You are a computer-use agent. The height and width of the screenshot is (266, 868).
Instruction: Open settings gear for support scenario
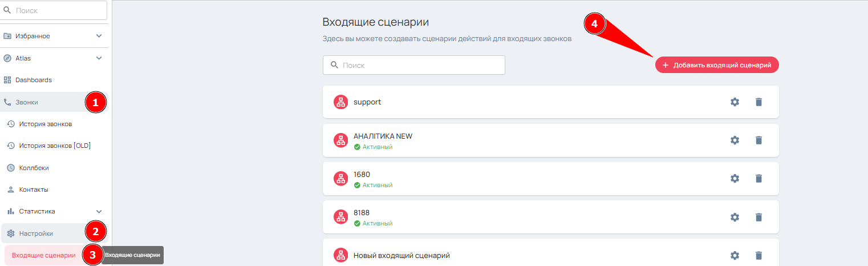coord(735,102)
